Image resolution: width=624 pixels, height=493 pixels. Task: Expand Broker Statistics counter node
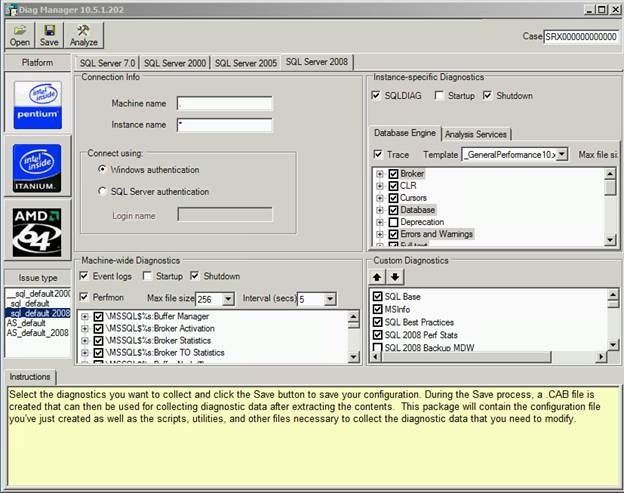pos(85,341)
